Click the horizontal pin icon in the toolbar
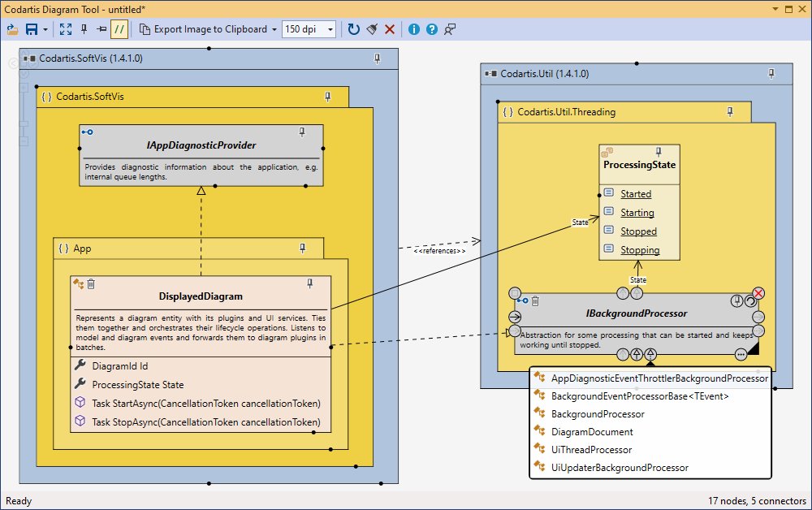 (101, 29)
